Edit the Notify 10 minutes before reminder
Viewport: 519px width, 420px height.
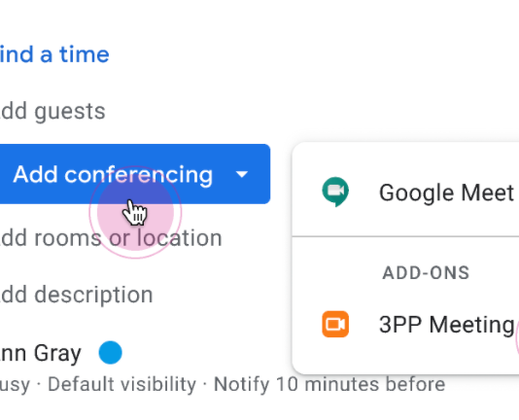[329, 384]
